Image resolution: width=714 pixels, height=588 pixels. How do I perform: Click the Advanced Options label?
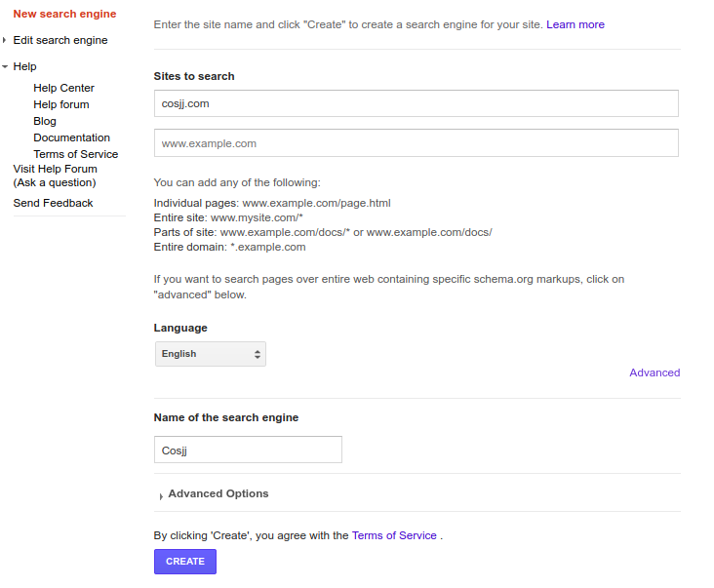(x=218, y=493)
